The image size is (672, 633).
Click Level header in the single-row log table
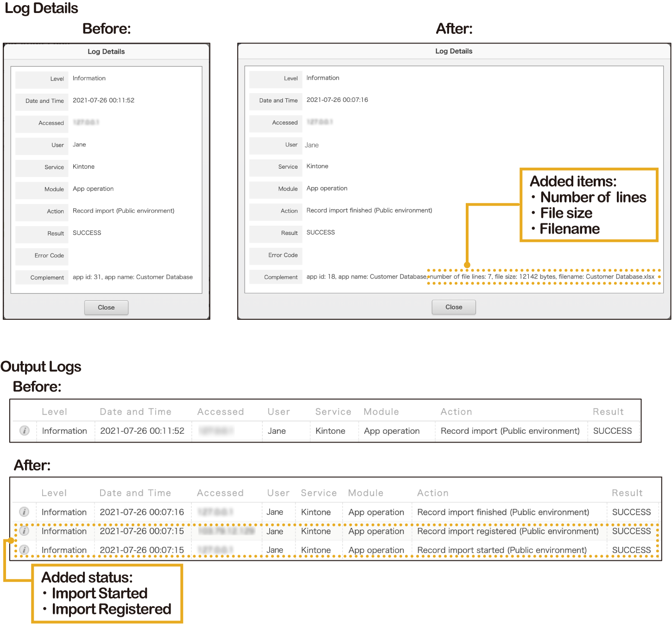coord(54,411)
